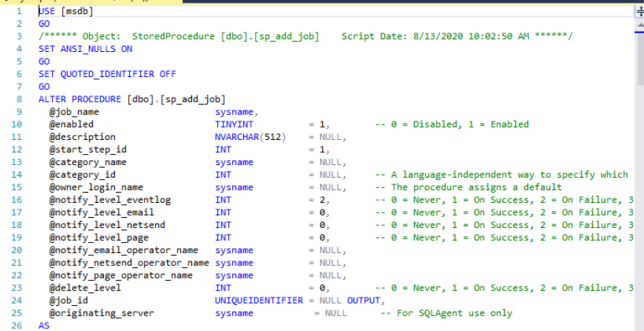Click SET QUOTED_IDENTIFIER OFF statement
Viewport: 644px width, 331px height.
tap(107, 75)
